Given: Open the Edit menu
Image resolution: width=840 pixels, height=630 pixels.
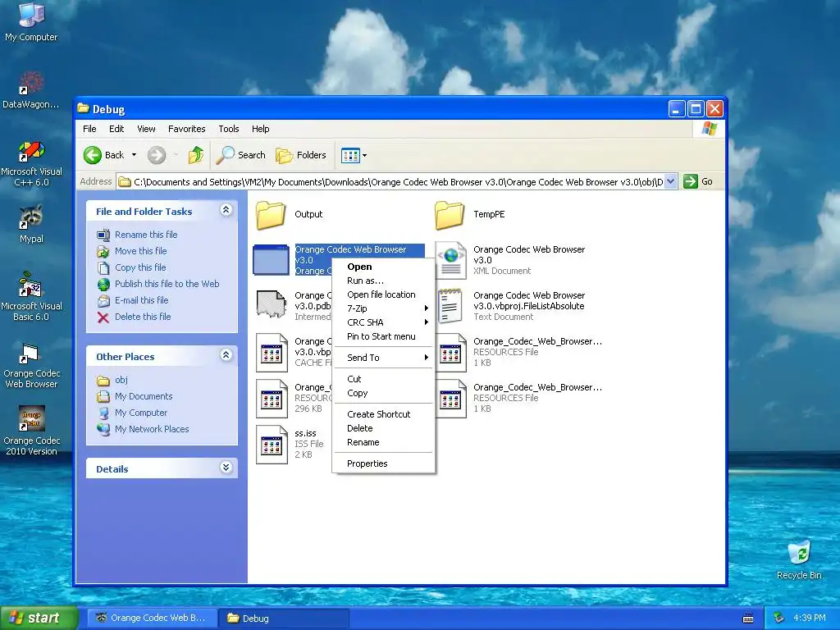Looking at the screenshot, I should click(116, 129).
